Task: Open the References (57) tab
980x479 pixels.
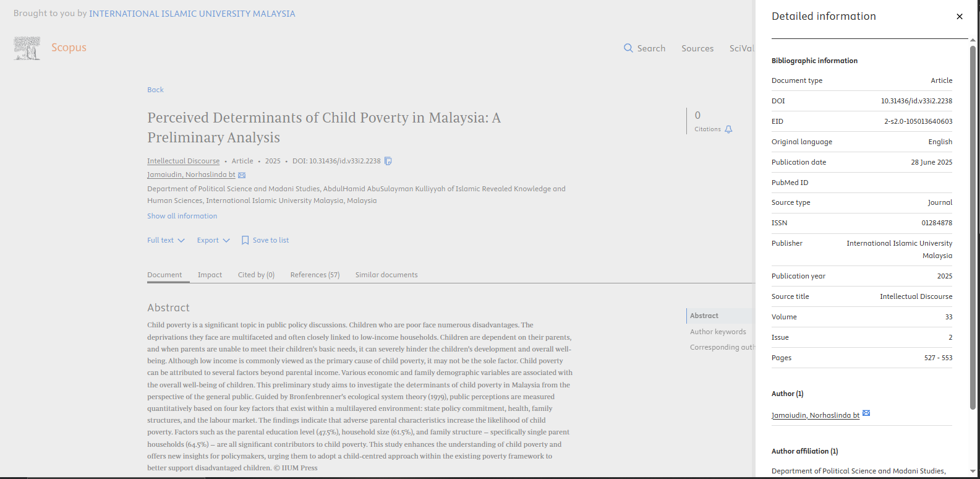Action: point(315,275)
